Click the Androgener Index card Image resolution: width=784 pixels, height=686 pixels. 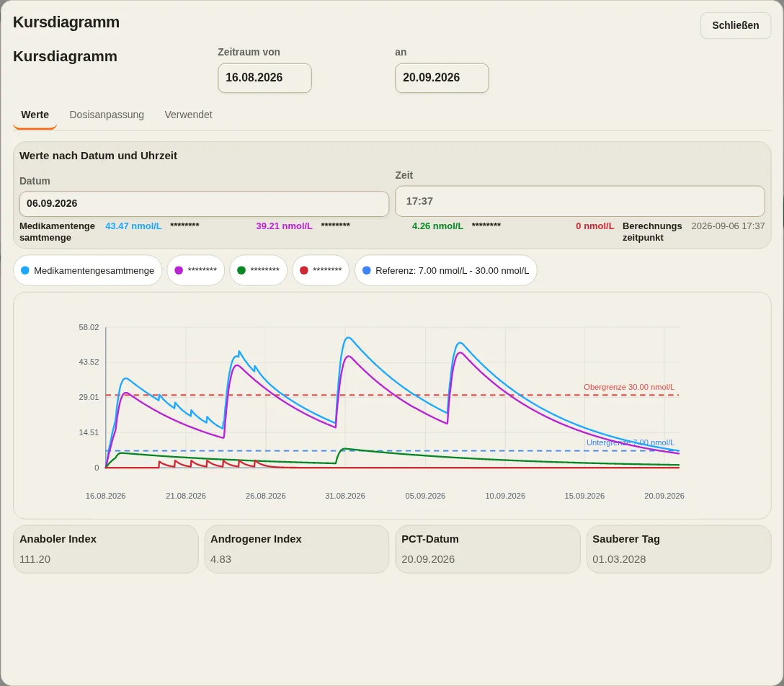click(296, 549)
